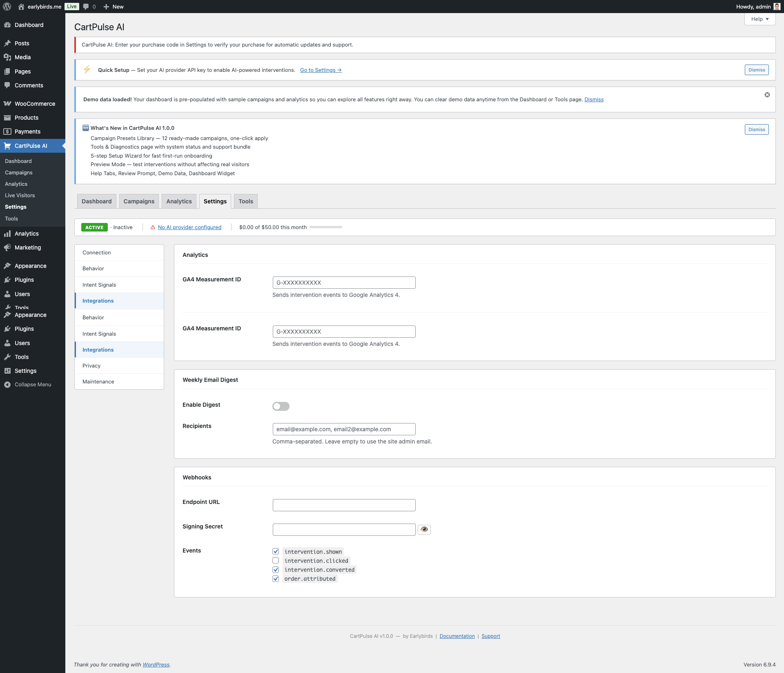Reveal the Signing Secret with the eye toggle
Screen dimensions: 784x673
424,529
